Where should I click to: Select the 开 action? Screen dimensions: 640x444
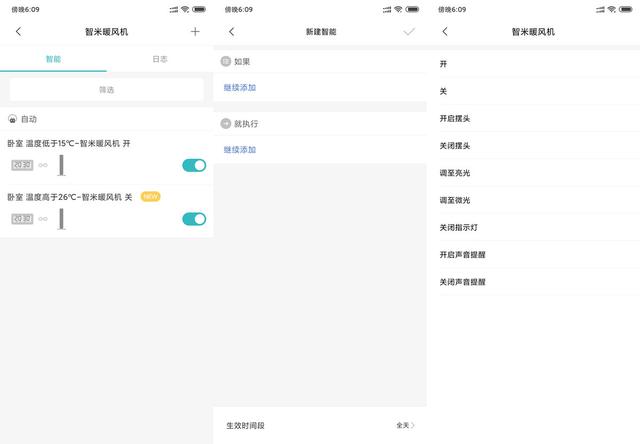533,64
